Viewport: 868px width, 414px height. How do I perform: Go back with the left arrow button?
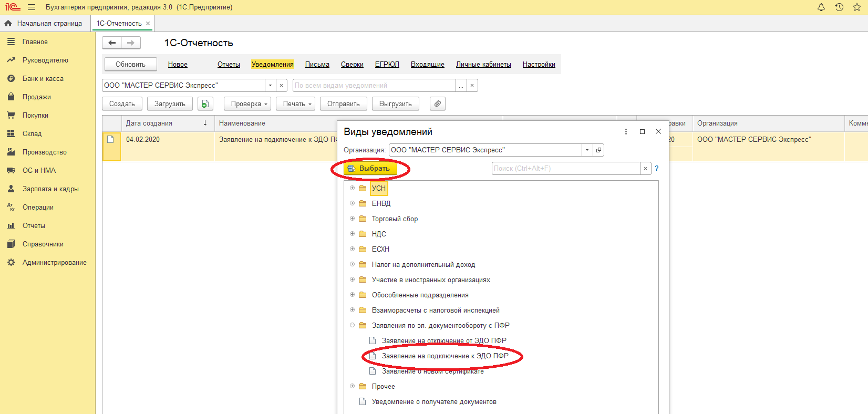pyautogui.click(x=112, y=43)
